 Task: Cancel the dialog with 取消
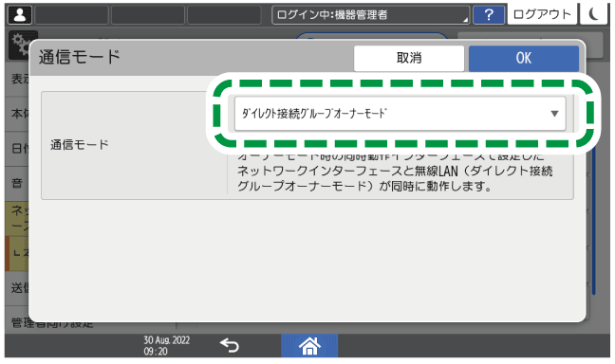[x=409, y=59]
